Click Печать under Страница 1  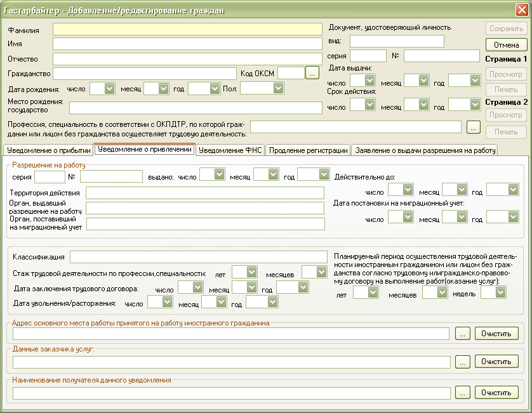click(x=505, y=89)
